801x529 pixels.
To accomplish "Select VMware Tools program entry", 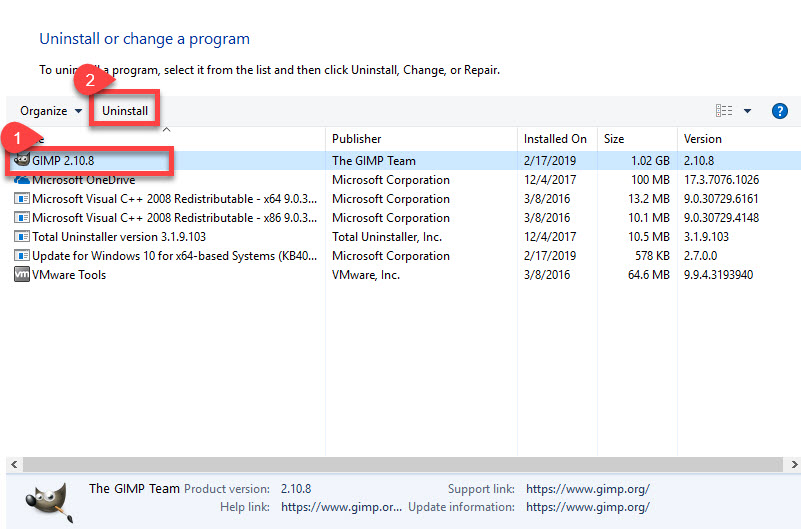I will click(69, 275).
